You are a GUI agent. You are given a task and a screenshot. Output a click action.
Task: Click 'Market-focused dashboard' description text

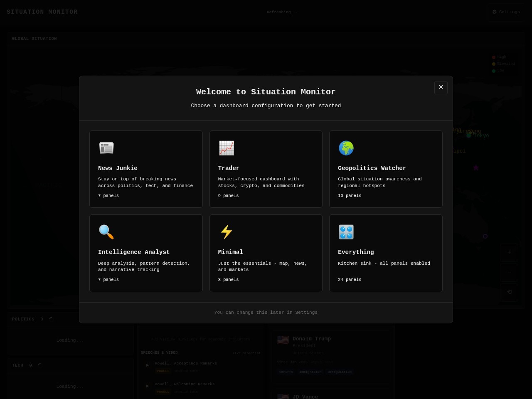click(261, 182)
